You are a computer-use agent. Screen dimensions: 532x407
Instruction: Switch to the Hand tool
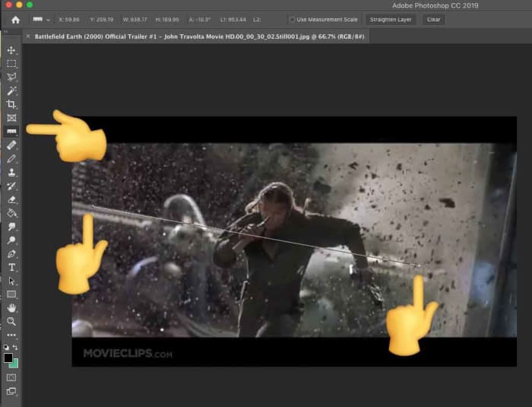pyautogui.click(x=11, y=308)
